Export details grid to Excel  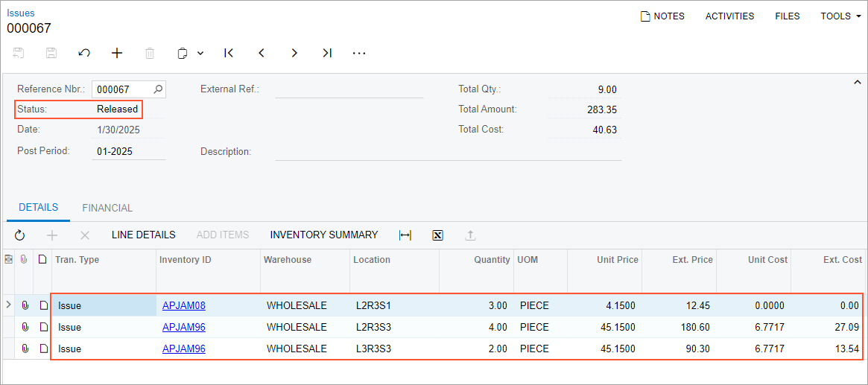(438, 235)
